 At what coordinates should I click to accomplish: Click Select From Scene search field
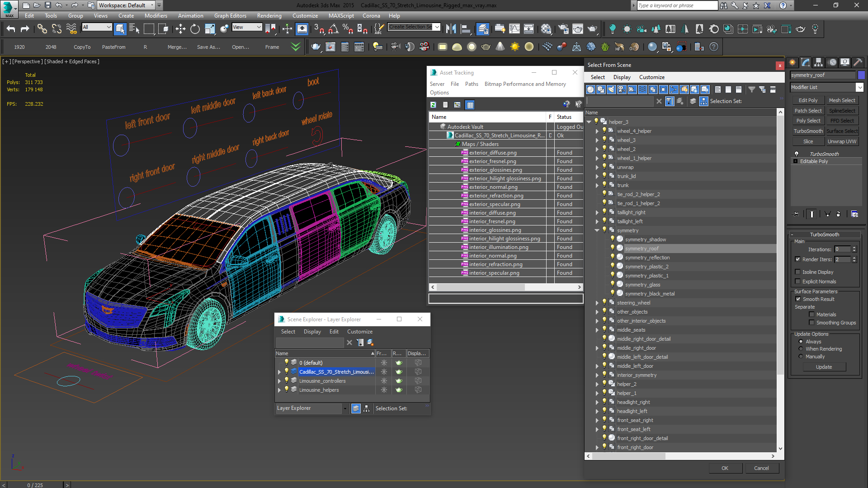(x=619, y=101)
